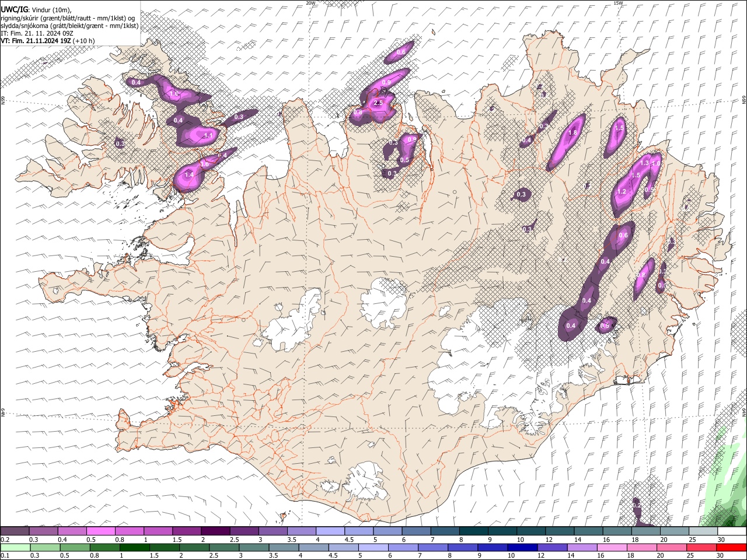
Task: Click the dark purple 2–2.5 swatch, upper legend row
Action: click(x=215, y=531)
